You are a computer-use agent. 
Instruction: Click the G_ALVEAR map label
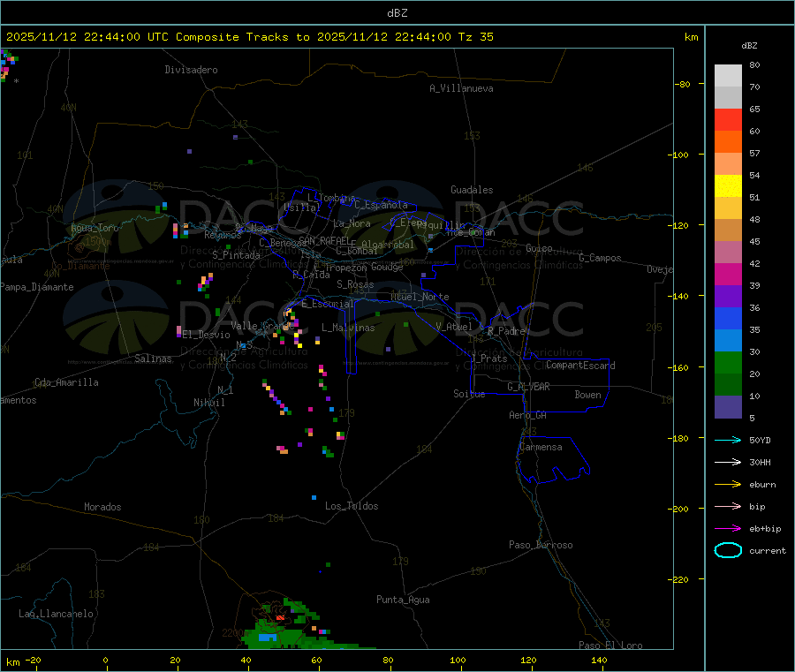(x=528, y=387)
